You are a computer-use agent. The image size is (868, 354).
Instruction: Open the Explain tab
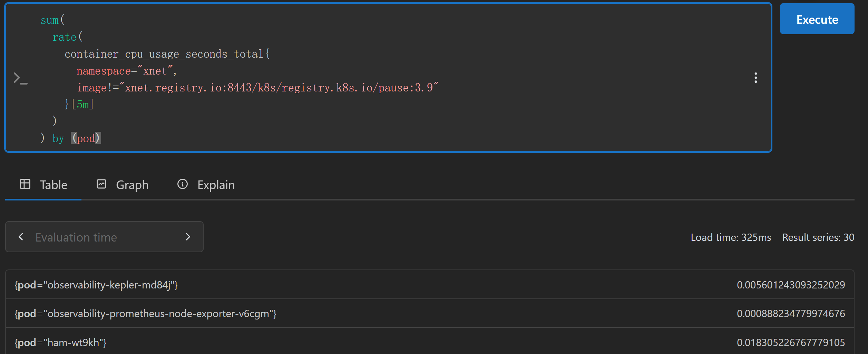[206, 185]
